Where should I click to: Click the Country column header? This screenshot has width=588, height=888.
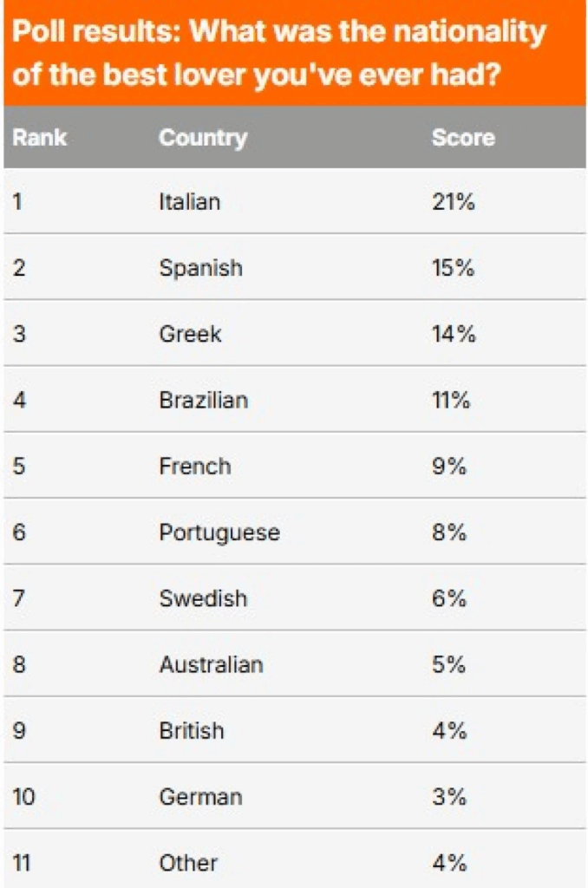pyautogui.click(x=203, y=138)
